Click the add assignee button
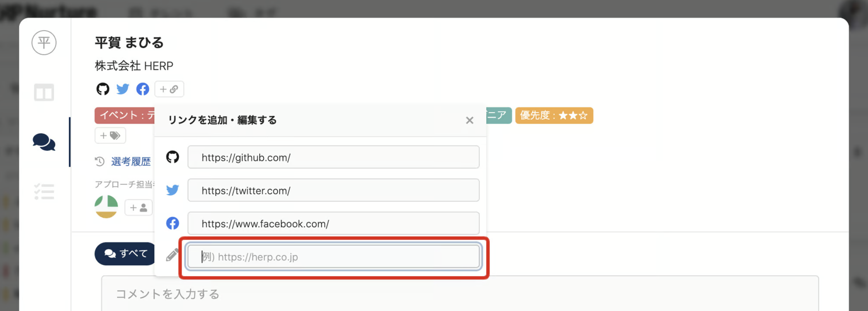Screen dimensions: 868x311 (138, 208)
